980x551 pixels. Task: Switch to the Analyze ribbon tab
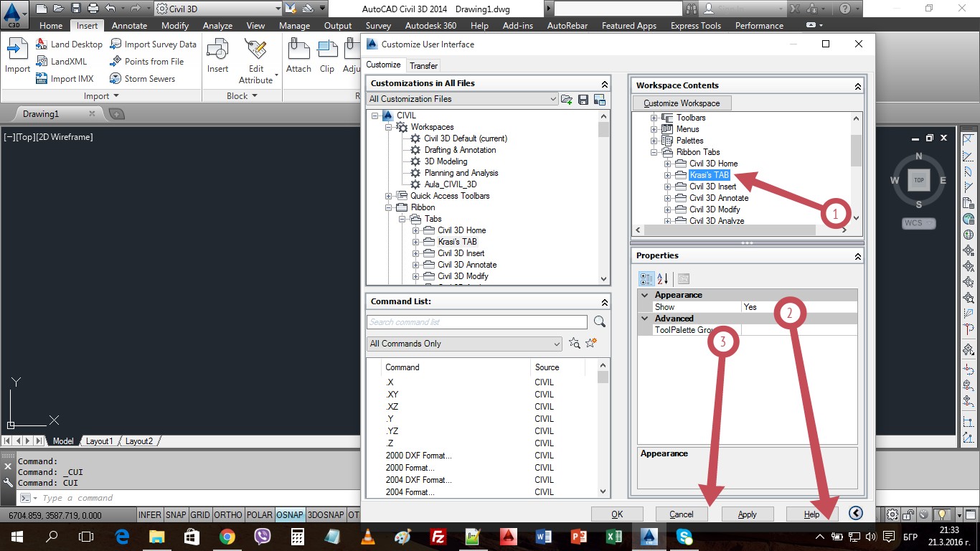point(217,26)
